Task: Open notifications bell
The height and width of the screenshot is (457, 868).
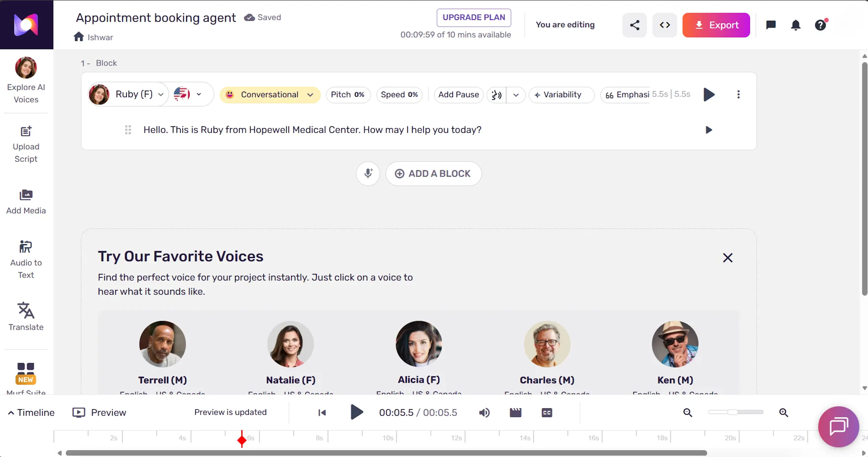Action: (x=796, y=25)
